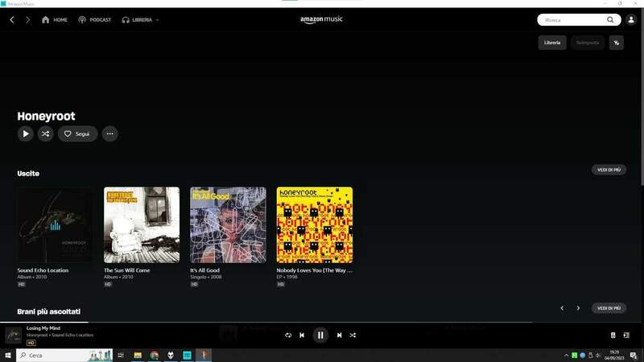Viewport: 644px width, 362px height.
Task: Click Vedi di più next to Uscite
Action: tap(609, 170)
